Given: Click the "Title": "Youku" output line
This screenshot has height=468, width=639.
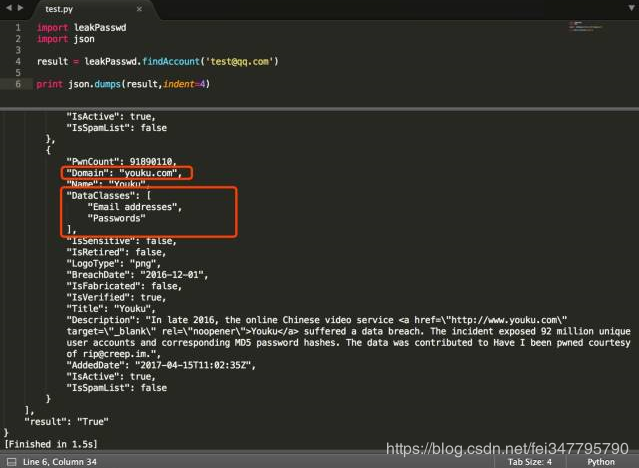Looking at the screenshot, I should tap(111, 309).
